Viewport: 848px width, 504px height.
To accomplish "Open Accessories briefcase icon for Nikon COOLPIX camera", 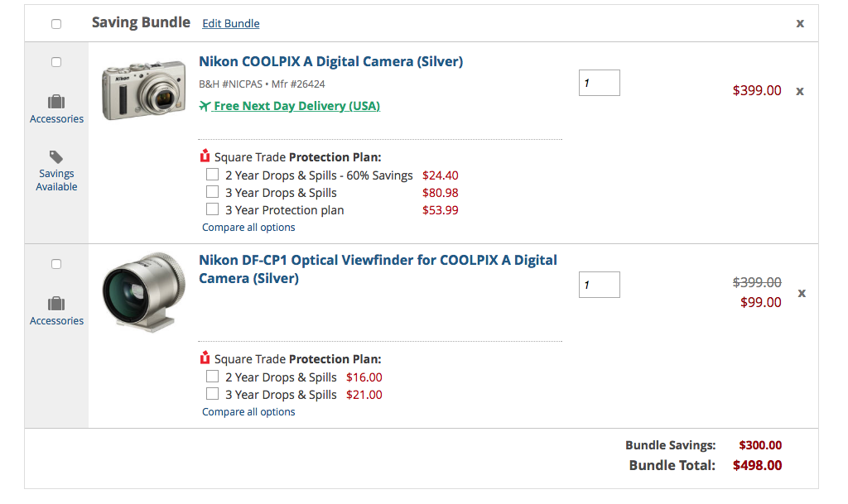I will tap(56, 102).
